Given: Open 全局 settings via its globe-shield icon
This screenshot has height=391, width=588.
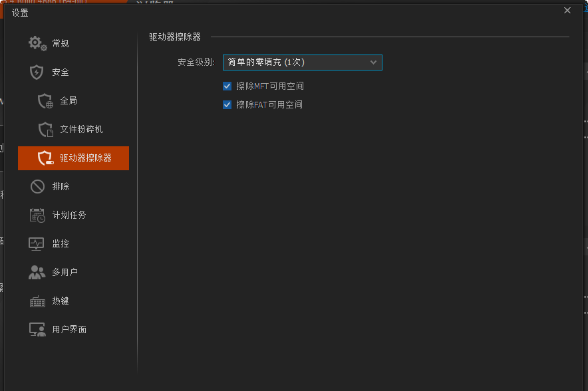Looking at the screenshot, I should [45, 100].
